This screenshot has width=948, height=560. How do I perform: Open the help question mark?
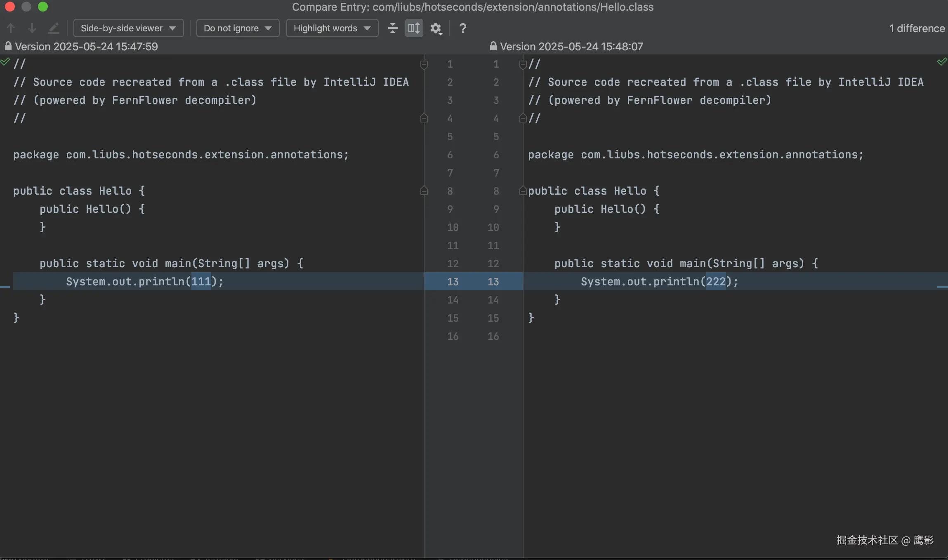pos(462,28)
